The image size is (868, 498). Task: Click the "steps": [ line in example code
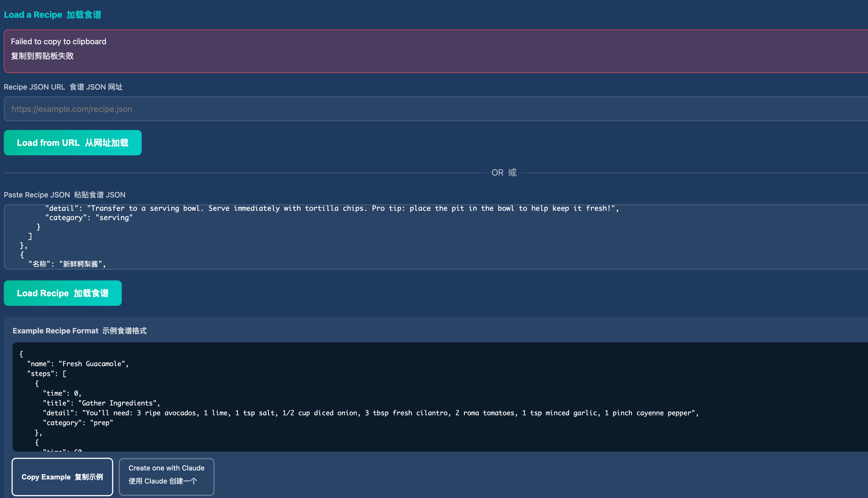tap(47, 373)
